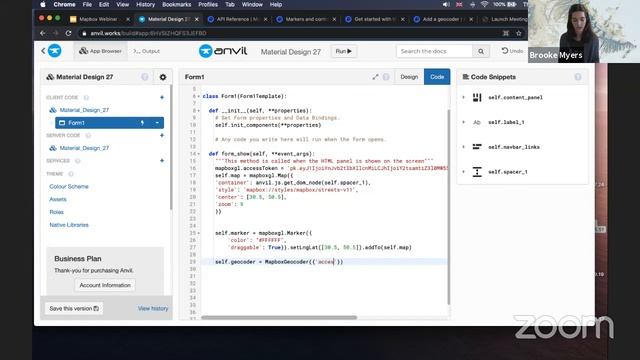Viewport: 640px width, 360px height.
Task: Open the Apple menu
Action: point(43,4)
